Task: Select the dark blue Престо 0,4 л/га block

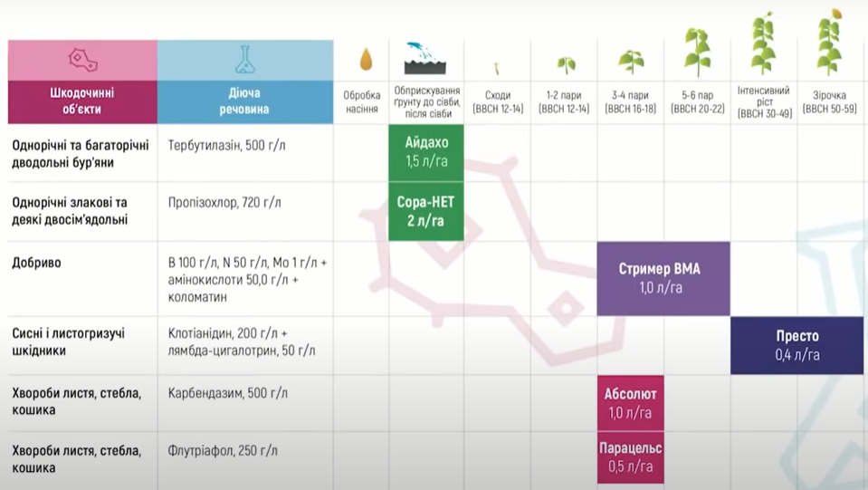Action: [796, 345]
